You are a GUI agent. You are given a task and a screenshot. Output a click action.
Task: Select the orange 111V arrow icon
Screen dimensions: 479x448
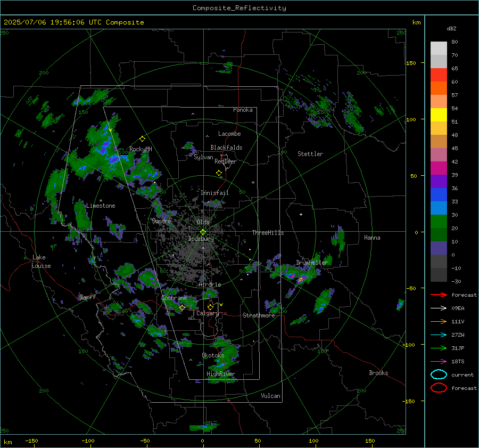439,321
